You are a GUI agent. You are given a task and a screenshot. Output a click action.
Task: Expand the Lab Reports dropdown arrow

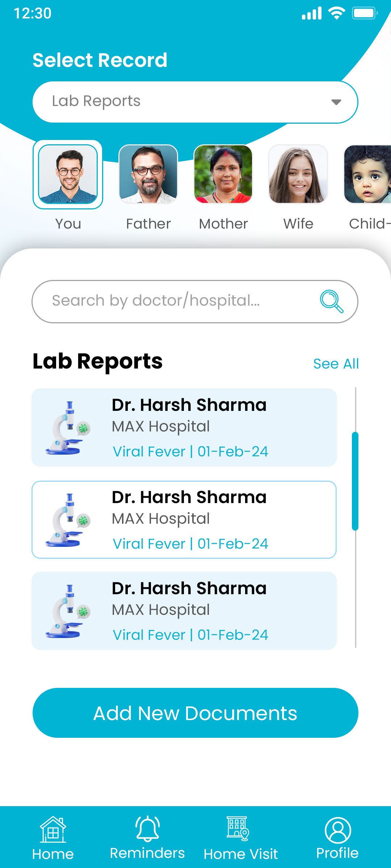(x=336, y=102)
